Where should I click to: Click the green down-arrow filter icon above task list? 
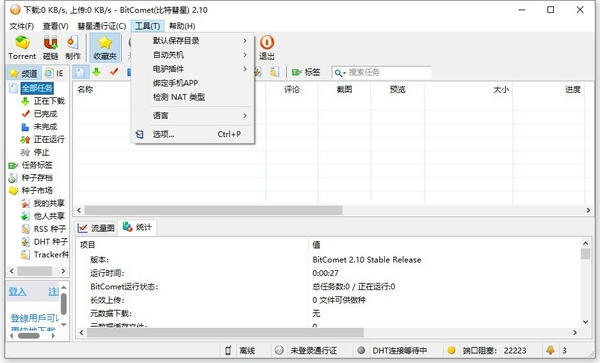point(97,72)
